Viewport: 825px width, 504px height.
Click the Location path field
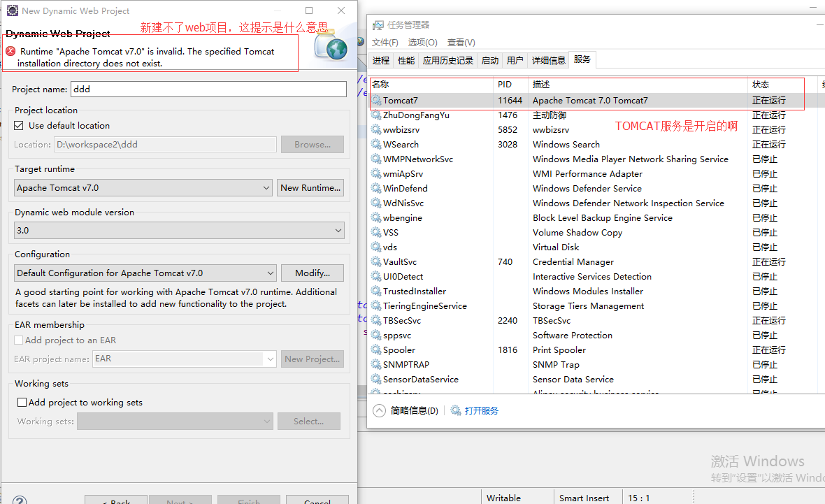tap(165, 145)
